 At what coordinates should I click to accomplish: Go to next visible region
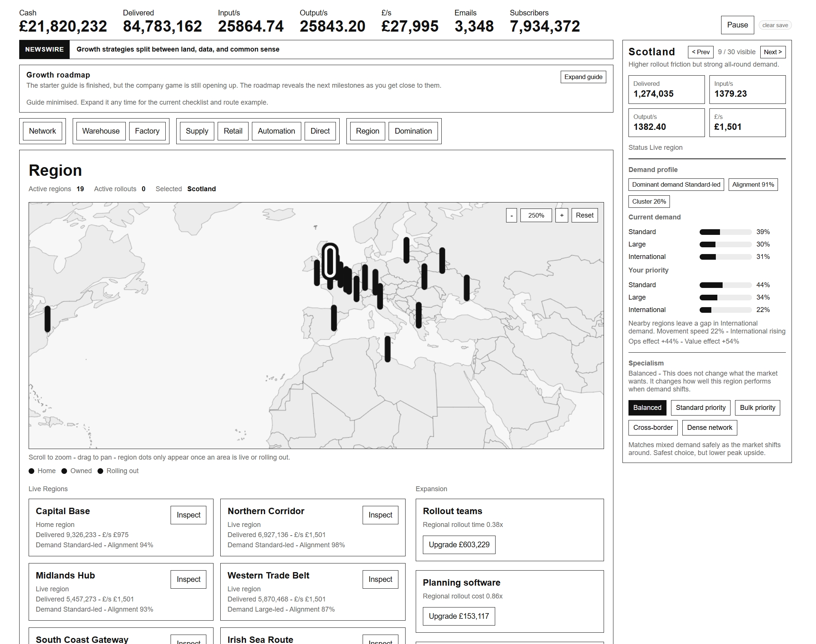coord(772,52)
